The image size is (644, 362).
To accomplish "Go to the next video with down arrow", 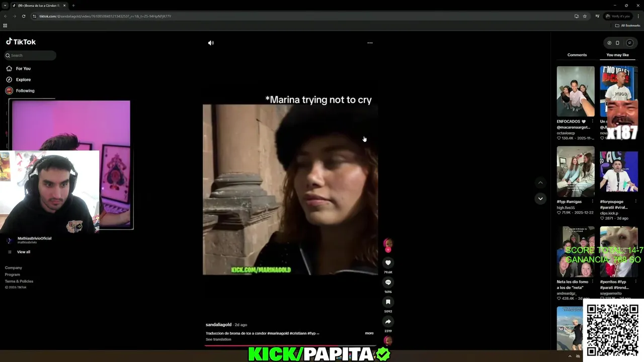I will 540,199.
